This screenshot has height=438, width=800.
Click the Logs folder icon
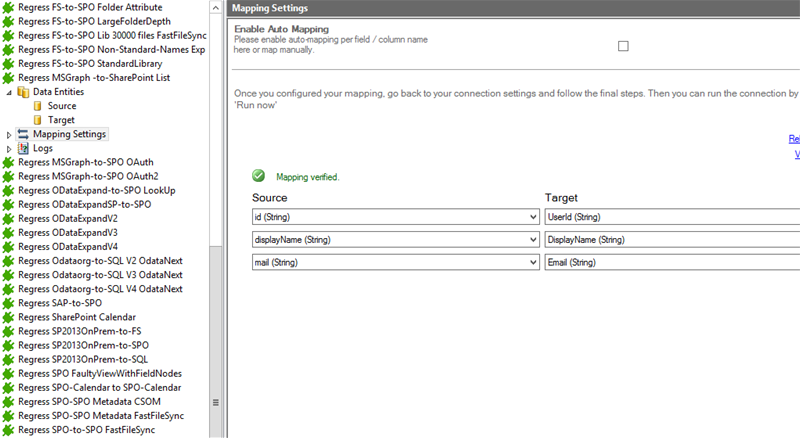point(24,148)
